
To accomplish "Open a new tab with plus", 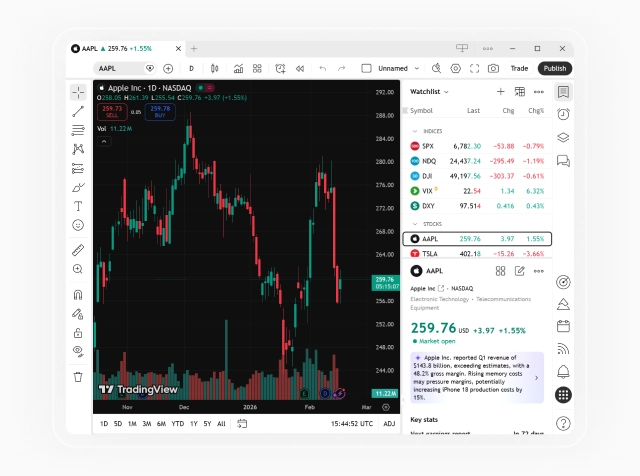I will tap(194, 49).
